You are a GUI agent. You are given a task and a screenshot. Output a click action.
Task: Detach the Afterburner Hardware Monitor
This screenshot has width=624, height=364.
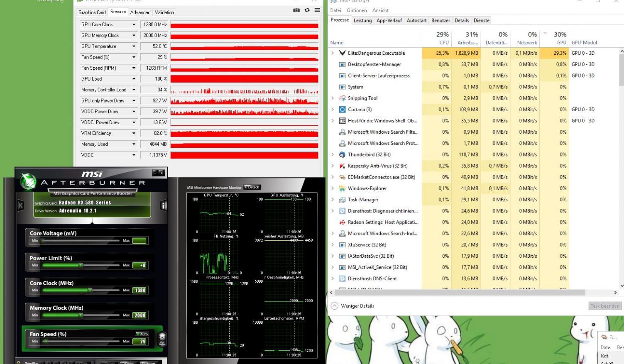[252, 187]
